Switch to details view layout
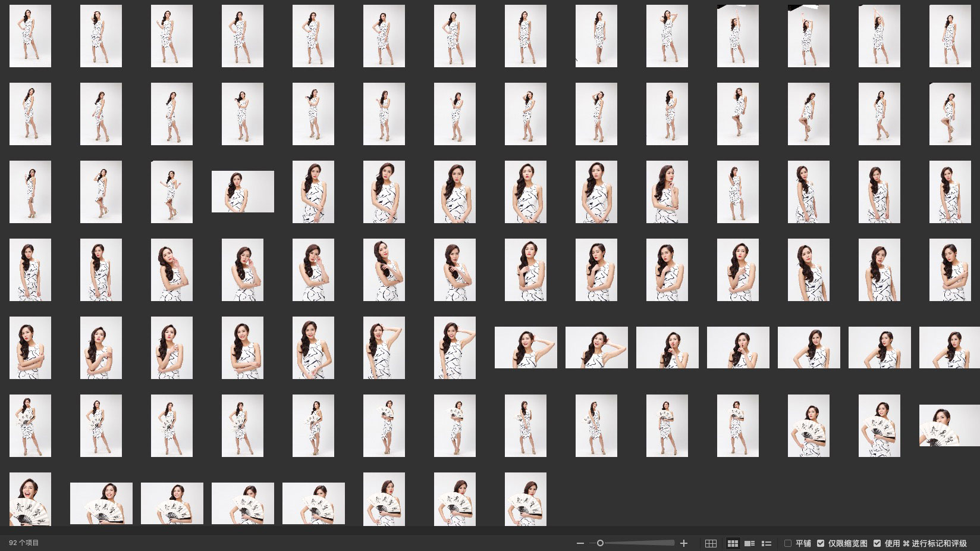This screenshot has width=980, height=551. click(750, 543)
